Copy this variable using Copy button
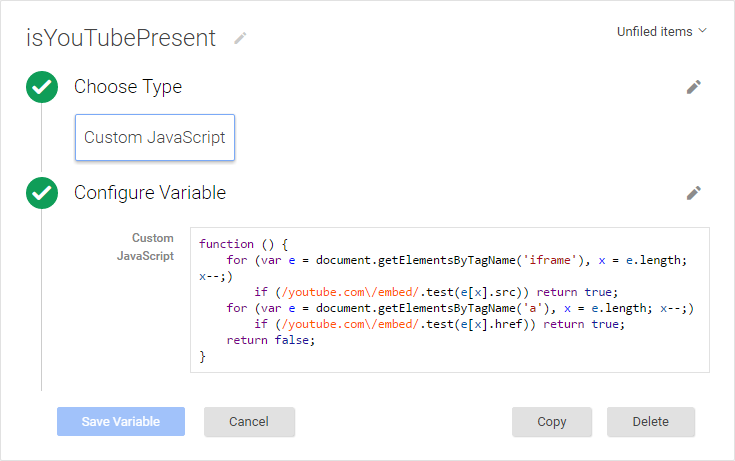This screenshot has height=461, width=735. [x=552, y=422]
